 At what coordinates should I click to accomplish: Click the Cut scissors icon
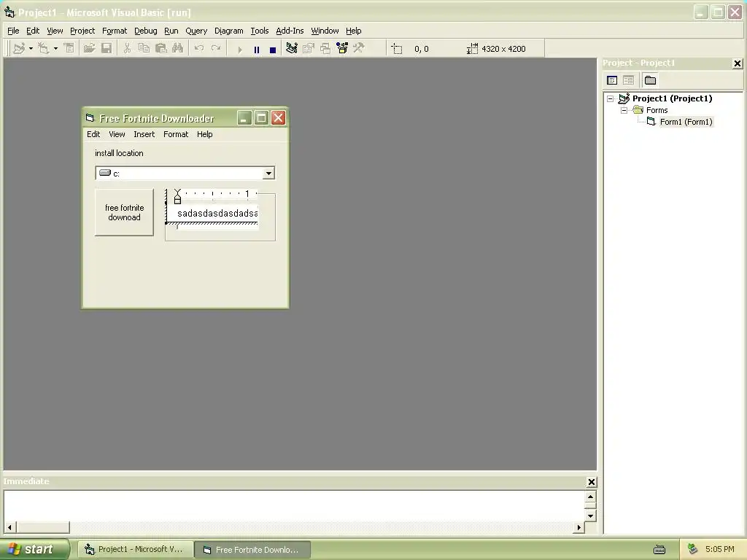click(x=127, y=49)
